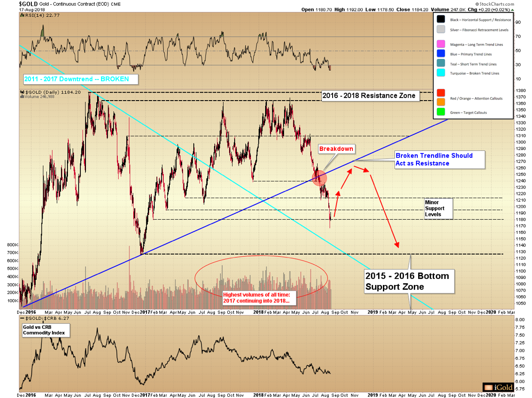Click the red Attention Callouts legend icon
The width and height of the screenshot is (532, 398).
(x=441, y=92)
